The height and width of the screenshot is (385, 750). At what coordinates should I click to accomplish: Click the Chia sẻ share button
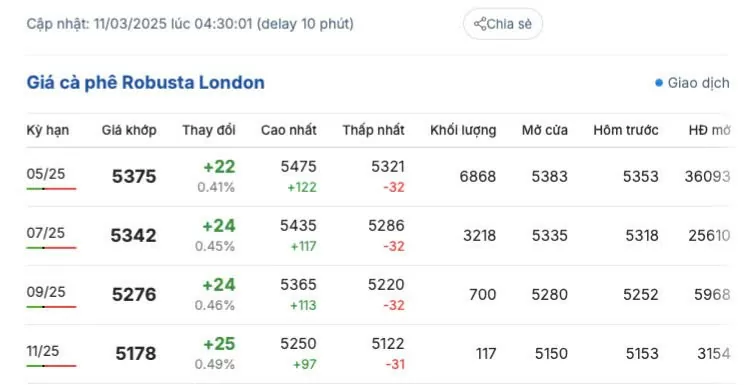click(x=503, y=24)
